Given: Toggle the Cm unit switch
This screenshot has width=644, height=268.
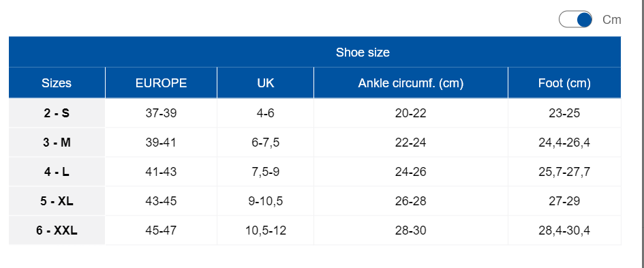Looking at the screenshot, I should pos(575,19).
